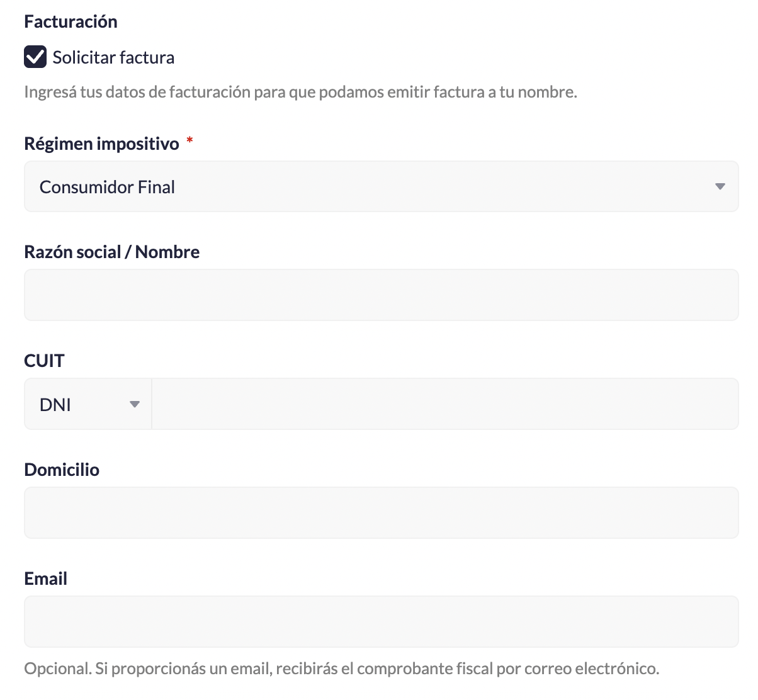Open the Régimen impositivo dropdown

pos(380,186)
